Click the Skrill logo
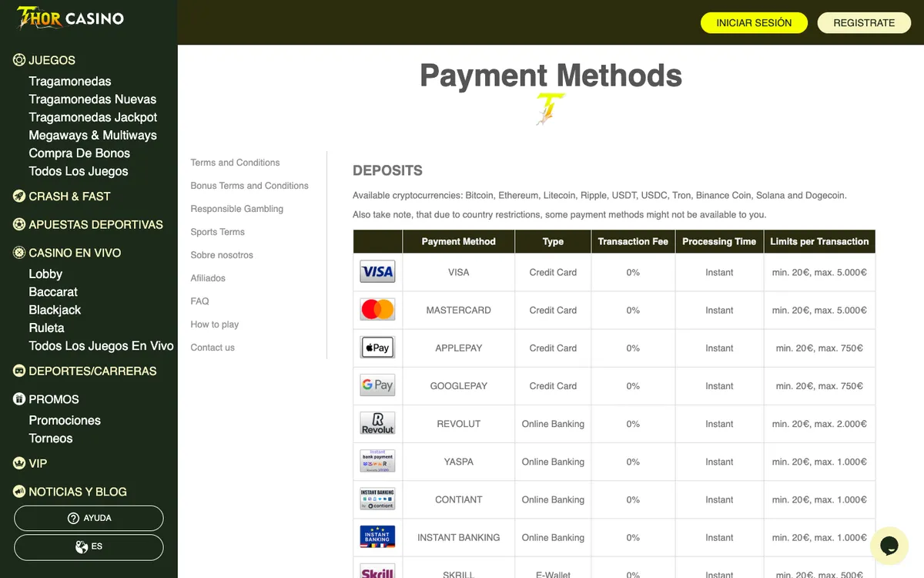The height and width of the screenshot is (578, 924). click(377, 571)
